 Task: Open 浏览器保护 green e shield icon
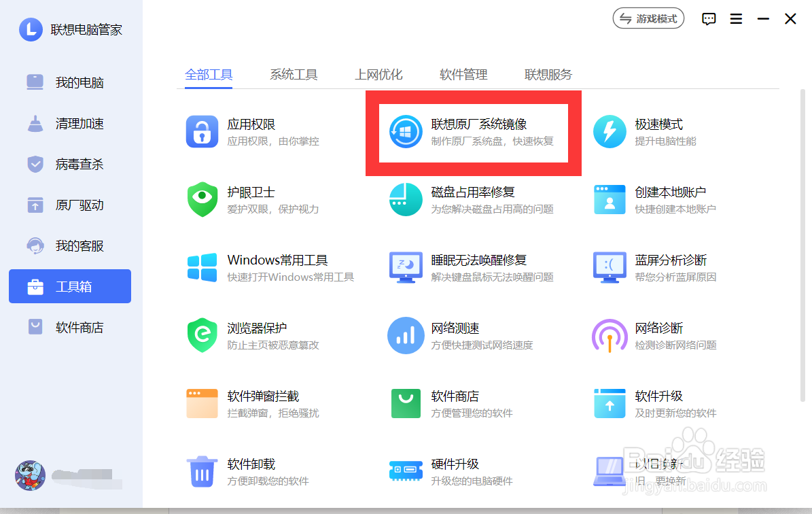(x=202, y=335)
